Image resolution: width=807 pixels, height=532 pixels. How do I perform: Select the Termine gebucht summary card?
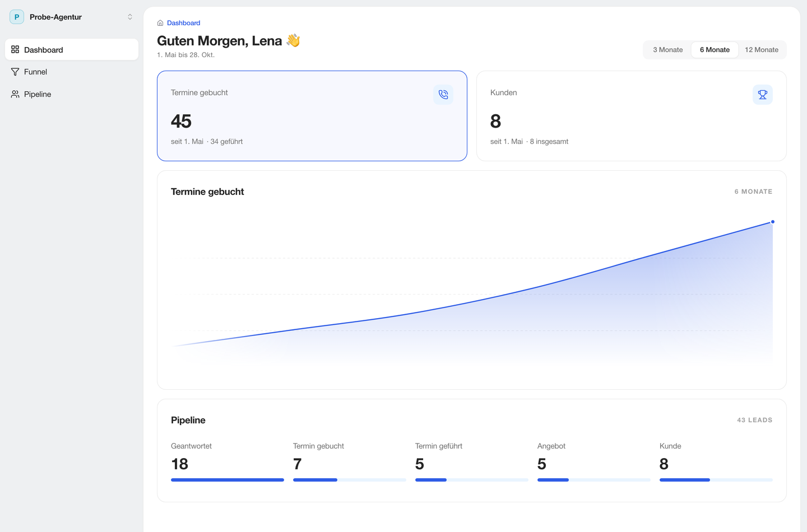(x=312, y=116)
